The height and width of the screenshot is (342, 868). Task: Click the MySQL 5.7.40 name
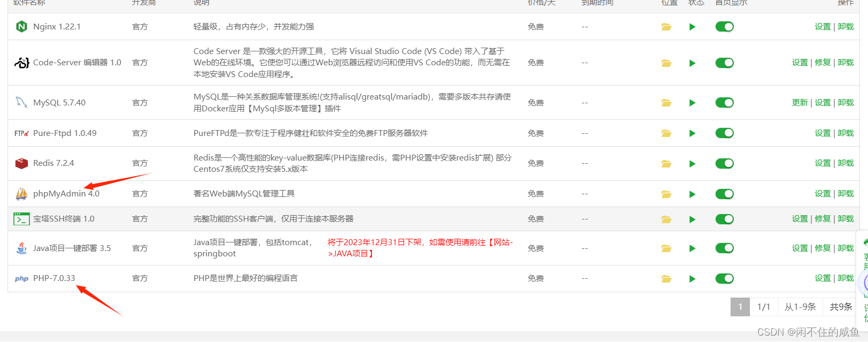coord(59,103)
